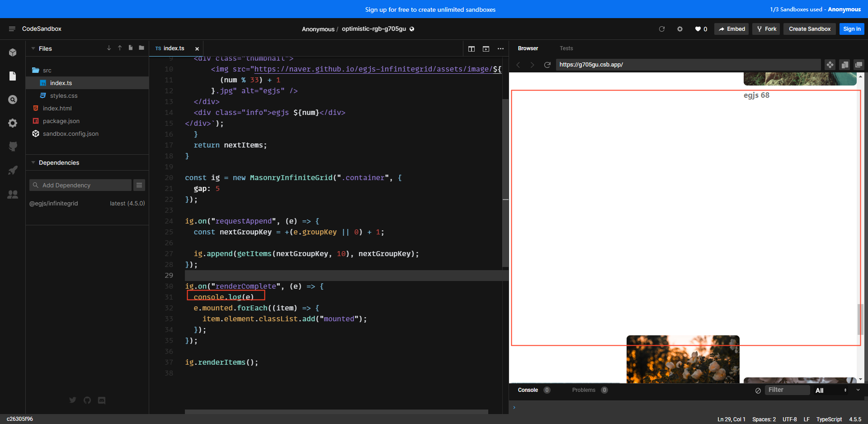
Task: Refresh the browser preview
Action: [547, 65]
